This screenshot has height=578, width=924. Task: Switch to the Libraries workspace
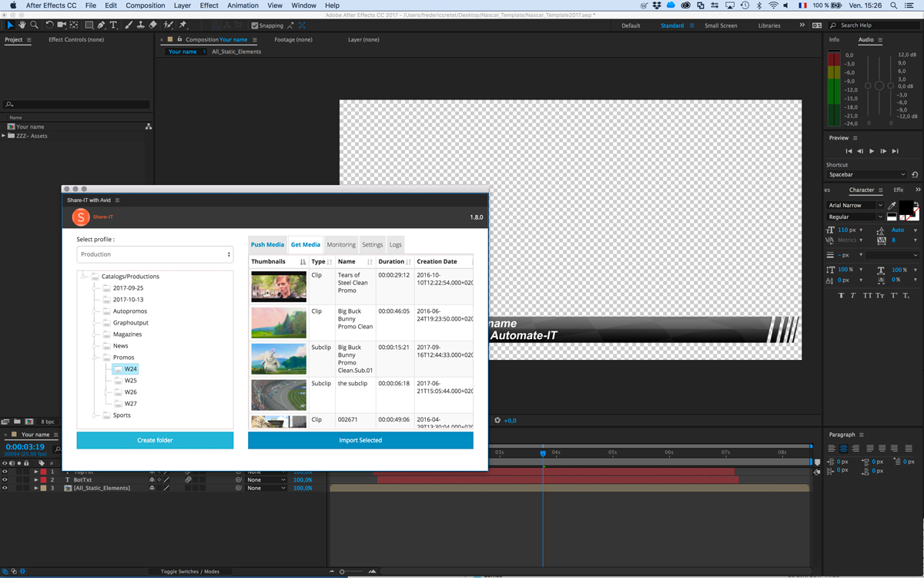pyautogui.click(x=769, y=25)
